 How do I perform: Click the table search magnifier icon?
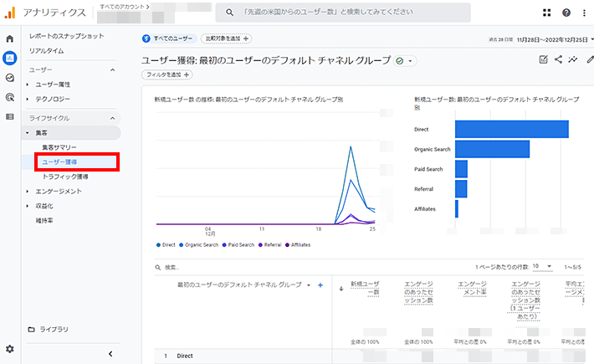(x=158, y=268)
